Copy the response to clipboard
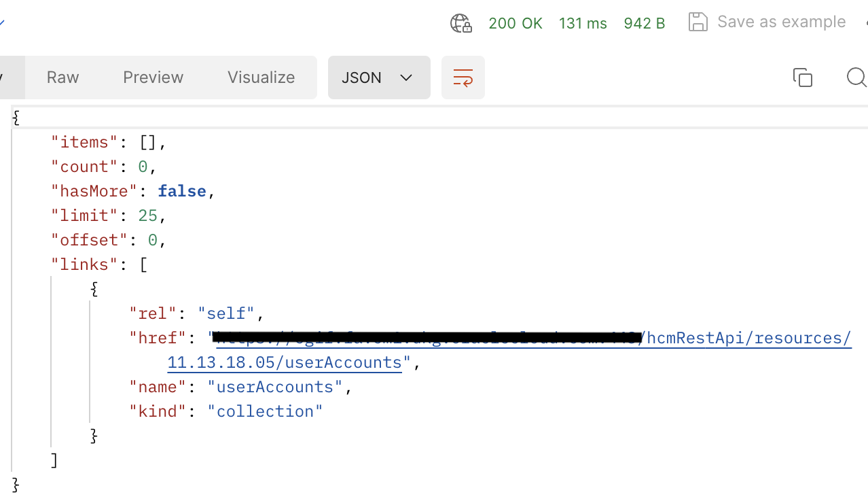The height and width of the screenshot is (499, 868). 803,77
